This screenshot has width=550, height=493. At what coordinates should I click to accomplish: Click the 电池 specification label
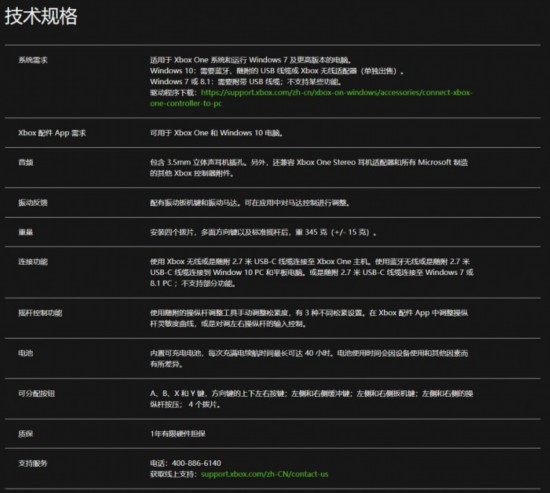(x=26, y=353)
